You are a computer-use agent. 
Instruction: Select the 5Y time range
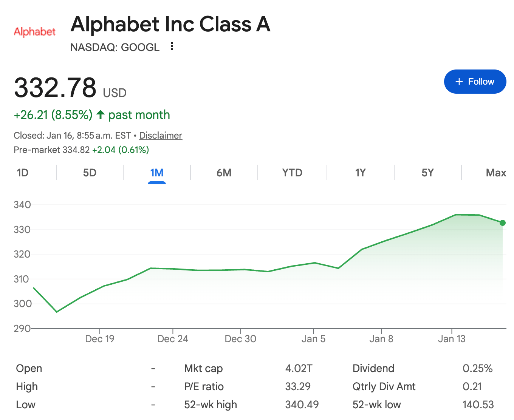[x=427, y=173]
